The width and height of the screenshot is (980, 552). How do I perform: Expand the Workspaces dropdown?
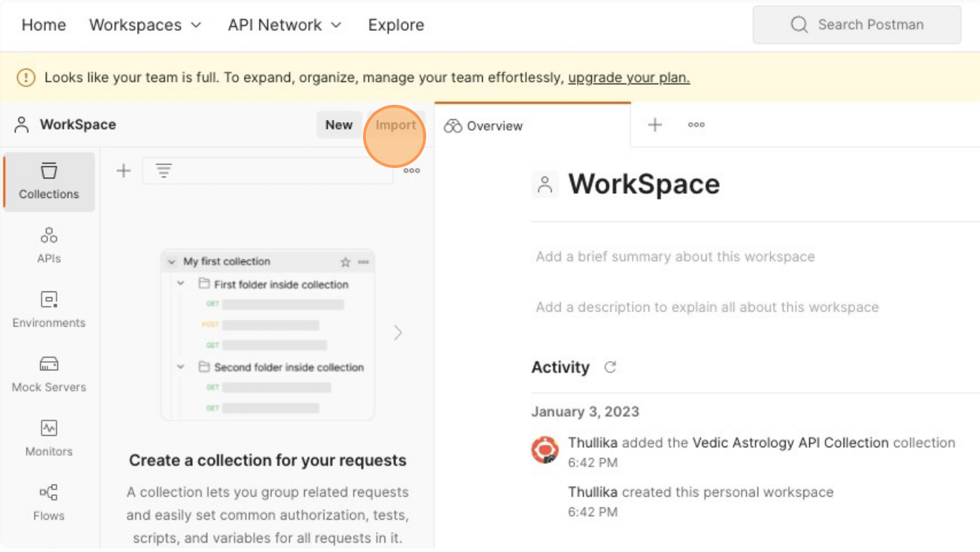tap(145, 25)
